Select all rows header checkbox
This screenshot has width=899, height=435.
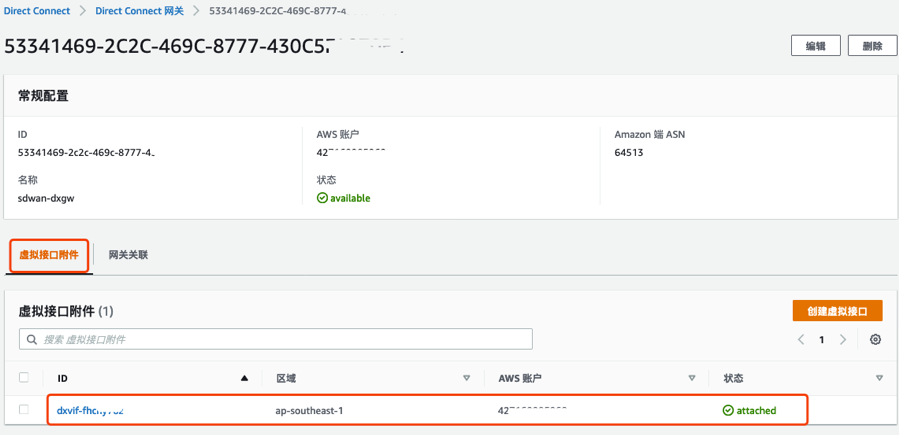tap(24, 378)
